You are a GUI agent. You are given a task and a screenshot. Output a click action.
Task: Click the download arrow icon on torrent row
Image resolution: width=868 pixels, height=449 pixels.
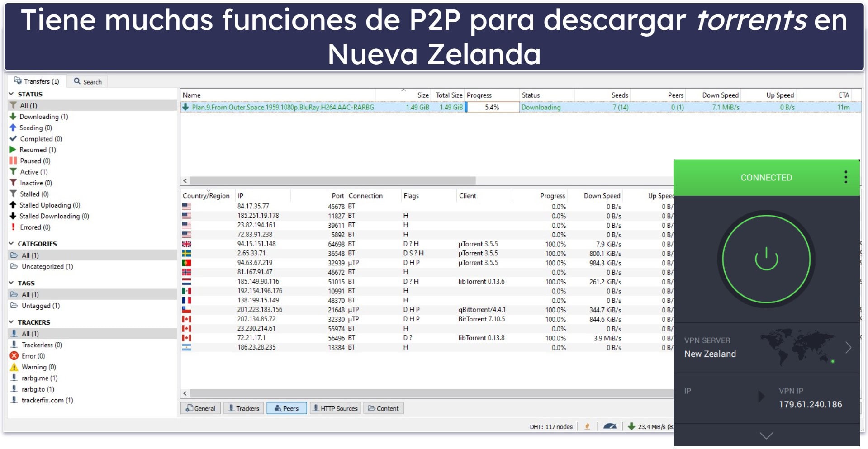point(185,107)
